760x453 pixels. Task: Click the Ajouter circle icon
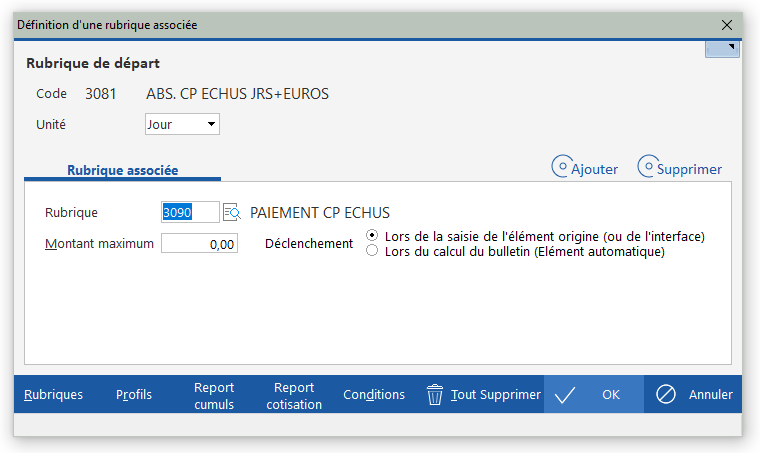coord(562,166)
